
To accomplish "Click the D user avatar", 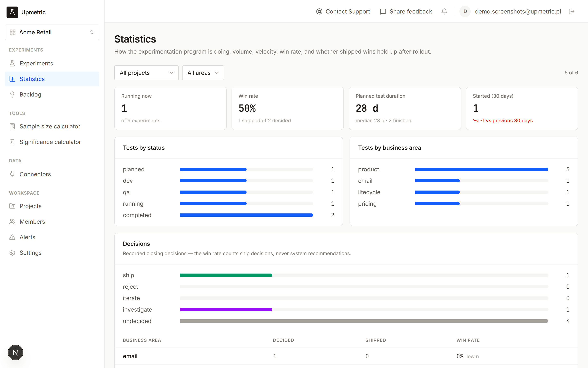I will pos(465,11).
